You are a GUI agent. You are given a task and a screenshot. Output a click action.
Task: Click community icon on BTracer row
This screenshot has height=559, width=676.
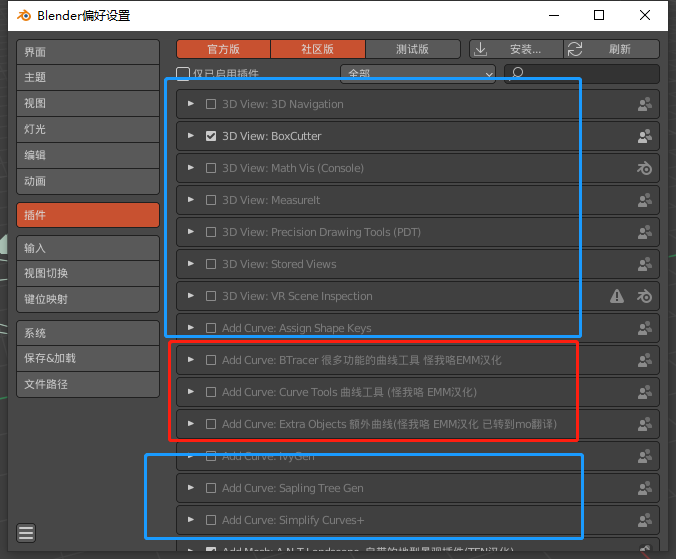(x=645, y=360)
